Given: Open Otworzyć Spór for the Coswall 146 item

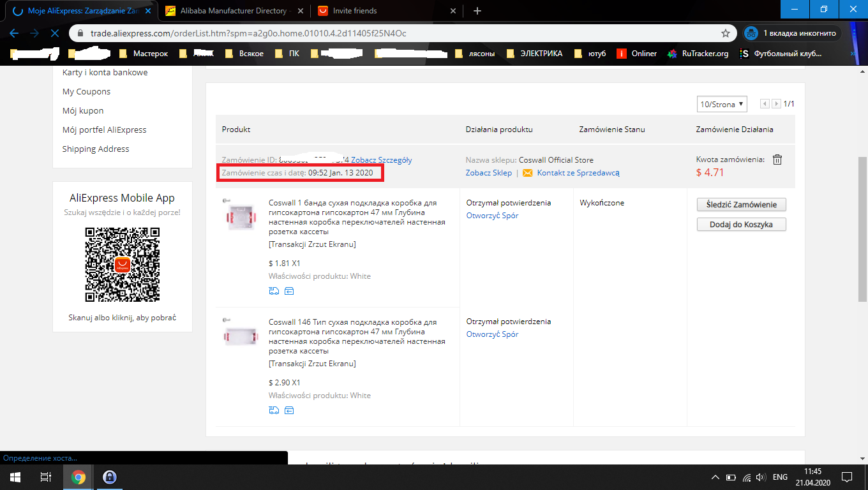Looking at the screenshot, I should (492, 334).
